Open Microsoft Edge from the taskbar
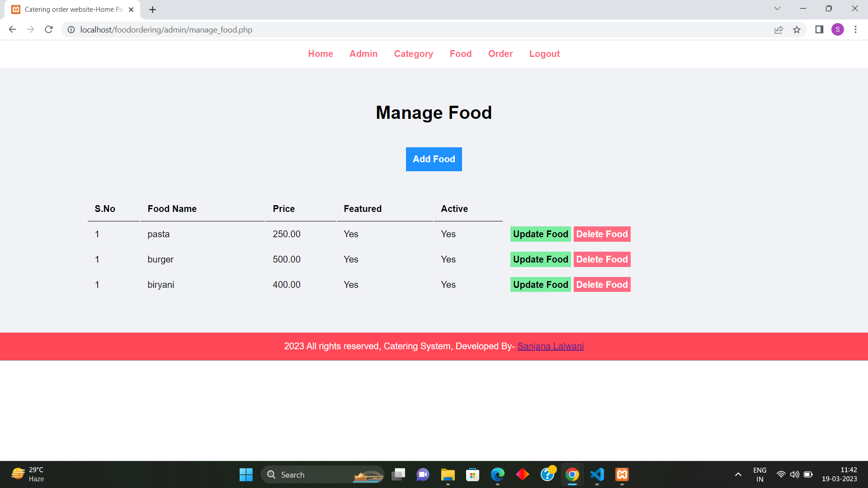The width and height of the screenshot is (868, 488). (x=497, y=474)
